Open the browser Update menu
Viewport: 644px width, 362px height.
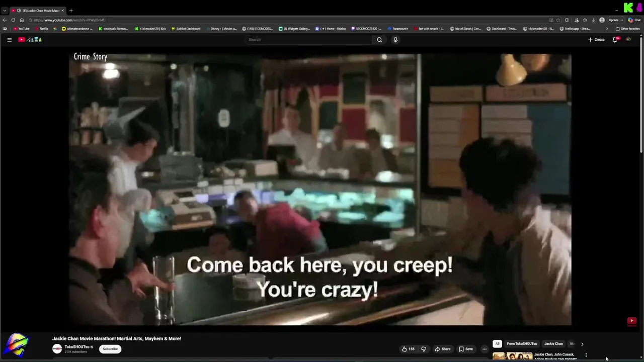pos(616,20)
